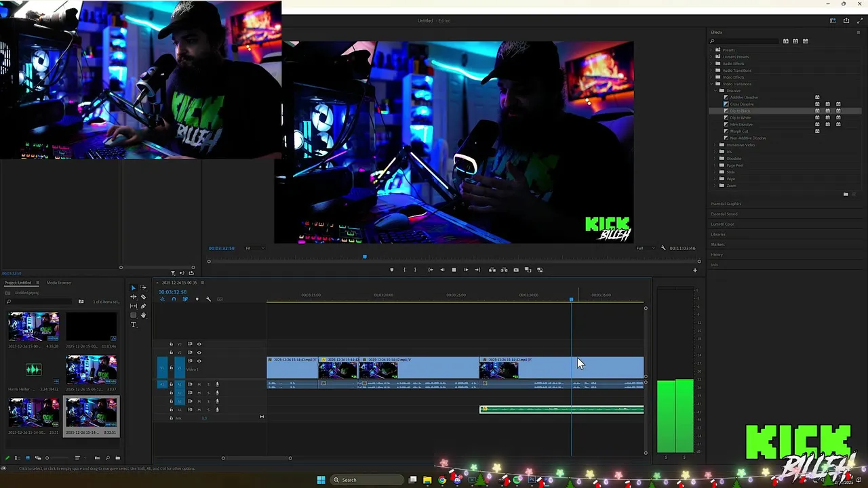The image size is (868, 488).
Task: Select the Type tool
Action: pos(133,325)
